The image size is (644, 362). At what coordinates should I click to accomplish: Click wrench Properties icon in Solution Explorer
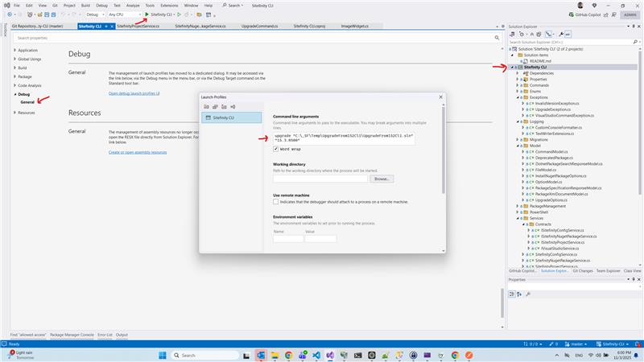560,34
